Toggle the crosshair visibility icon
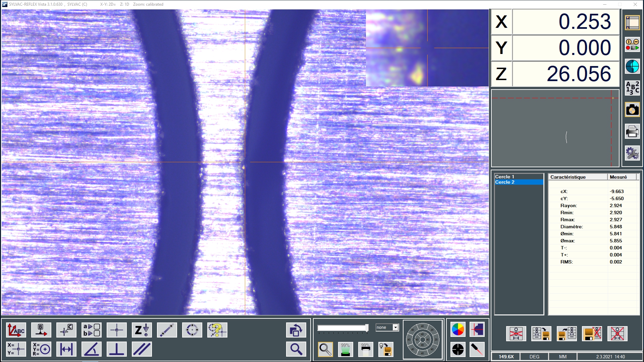 tap(116, 330)
